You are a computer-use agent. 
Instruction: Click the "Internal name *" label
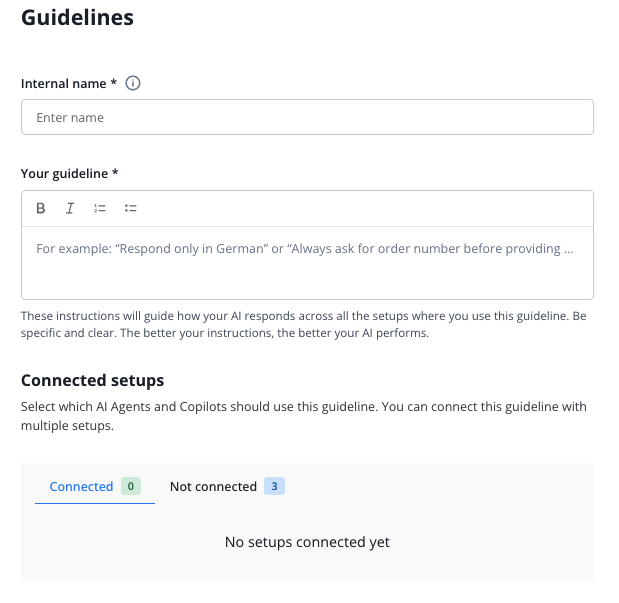pos(69,84)
